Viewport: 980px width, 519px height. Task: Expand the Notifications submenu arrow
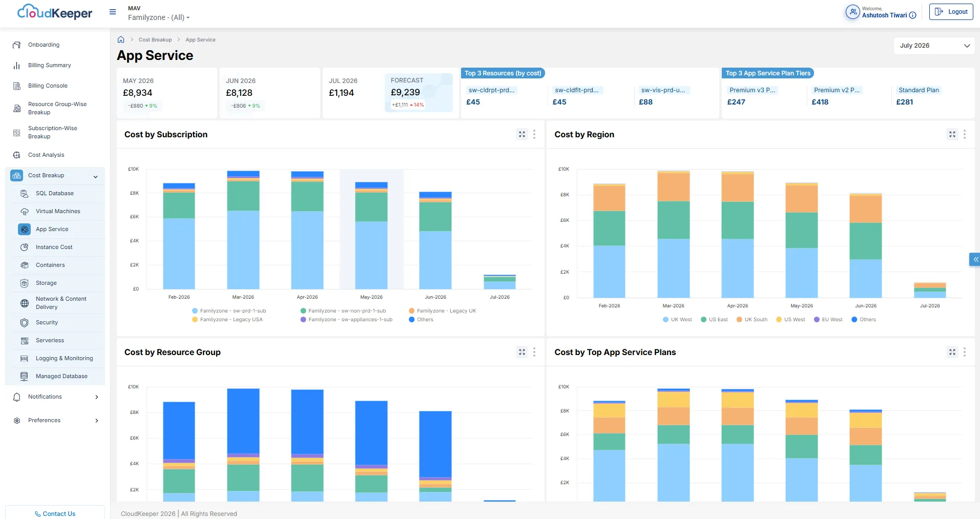point(97,397)
